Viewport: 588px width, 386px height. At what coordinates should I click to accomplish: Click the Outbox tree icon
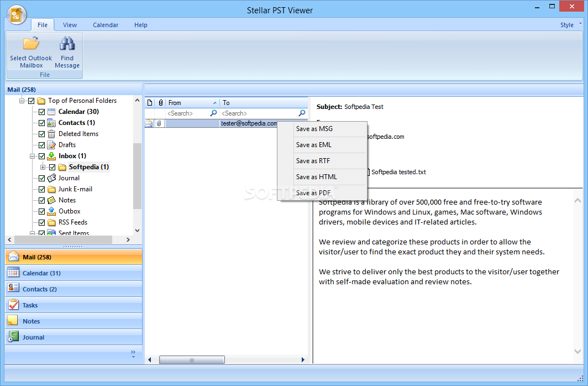pos(52,211)
